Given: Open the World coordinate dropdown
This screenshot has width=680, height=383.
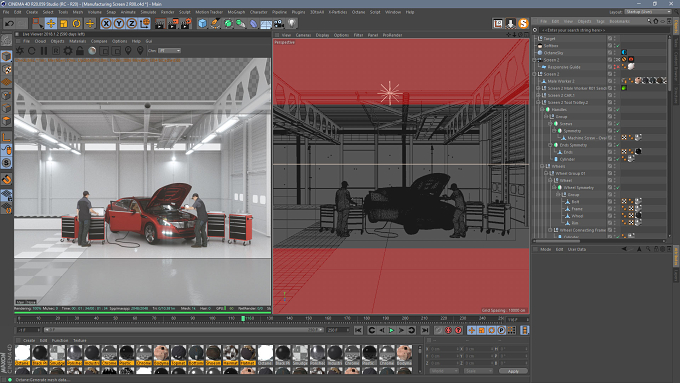Looking at the screenshot, I should tap(444, 371).
